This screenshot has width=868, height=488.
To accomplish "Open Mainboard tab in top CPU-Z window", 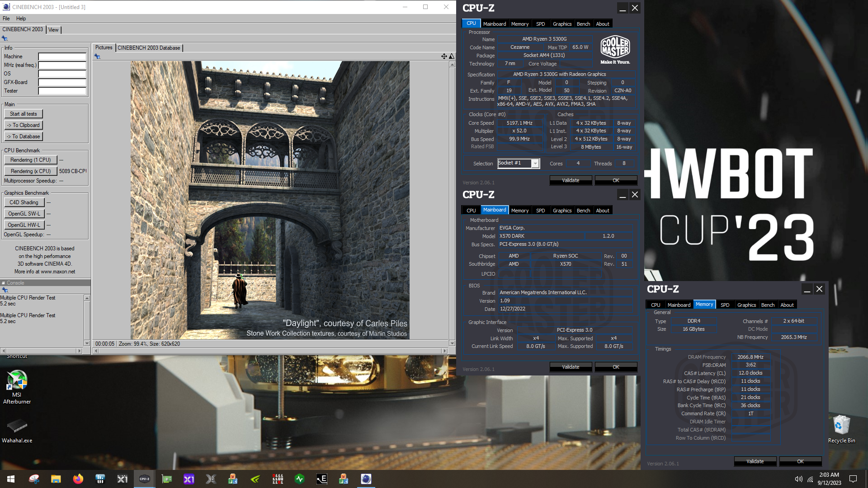I will click(495, 24).
